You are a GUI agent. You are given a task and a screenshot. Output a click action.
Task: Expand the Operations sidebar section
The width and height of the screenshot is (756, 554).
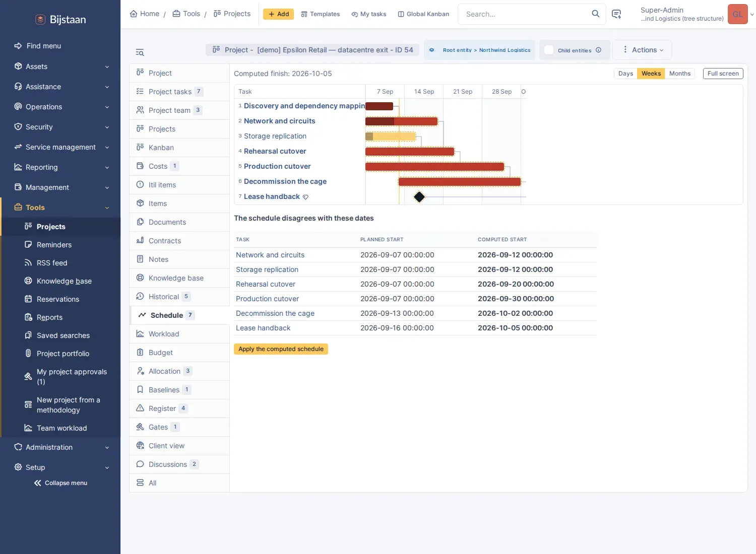click(x=60, y=107)
